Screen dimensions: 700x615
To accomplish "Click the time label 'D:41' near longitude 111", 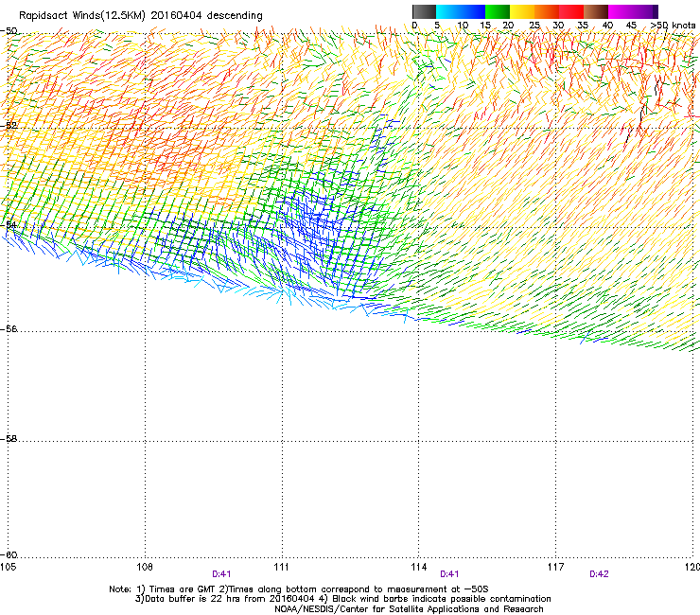I will [221, 574].
